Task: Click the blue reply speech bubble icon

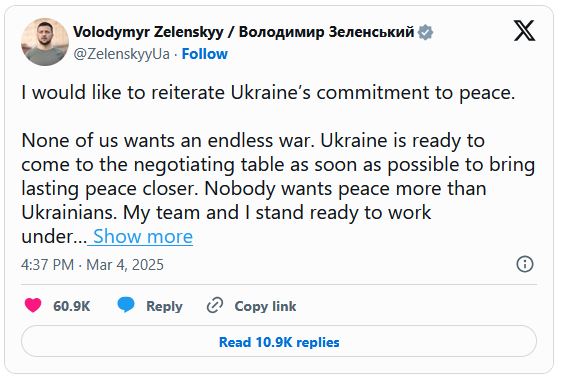Action: 126,305
